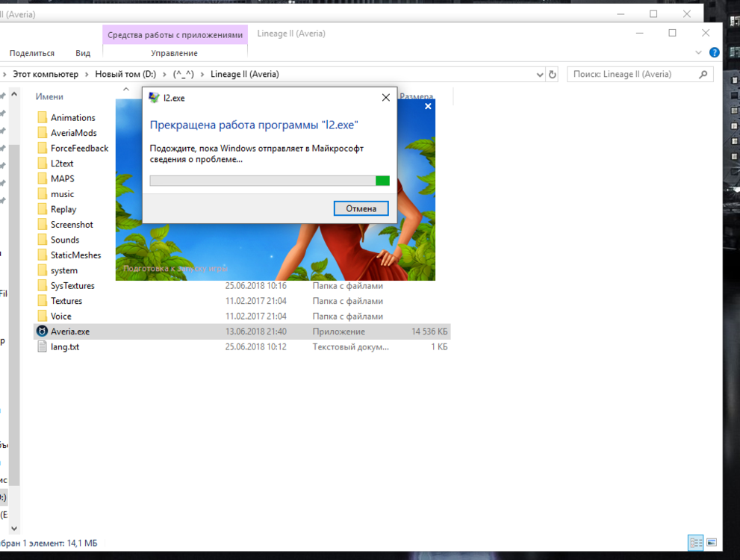Viewport: 740px width, 560px height.
Task: Select the lang.txt text file icon
Action: (43, 347)
